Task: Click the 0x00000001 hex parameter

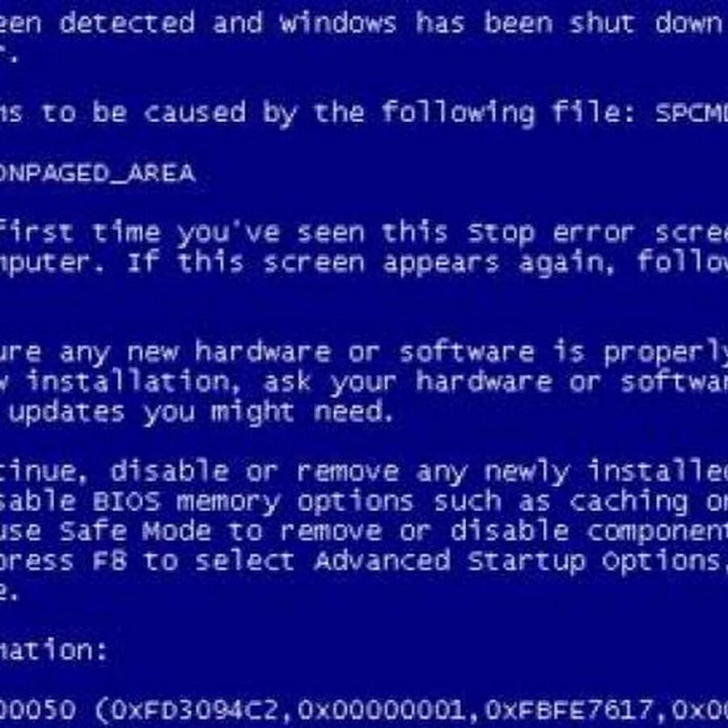Action: 381,709
